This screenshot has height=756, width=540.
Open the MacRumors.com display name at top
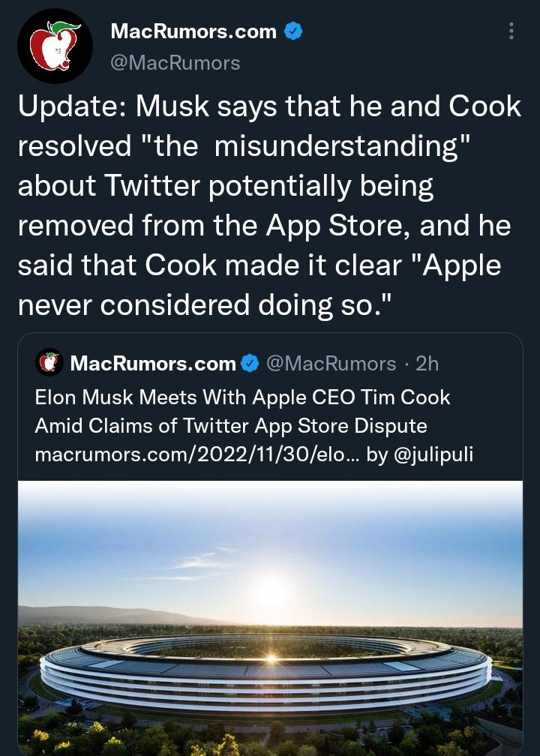pyautogui.click(x=193, y=31)
